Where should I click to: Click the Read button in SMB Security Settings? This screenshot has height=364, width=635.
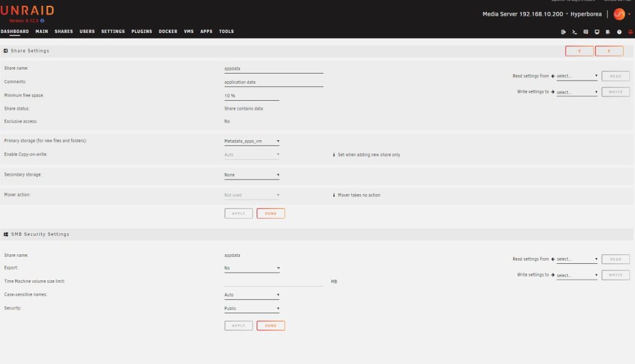pos(615,259)
